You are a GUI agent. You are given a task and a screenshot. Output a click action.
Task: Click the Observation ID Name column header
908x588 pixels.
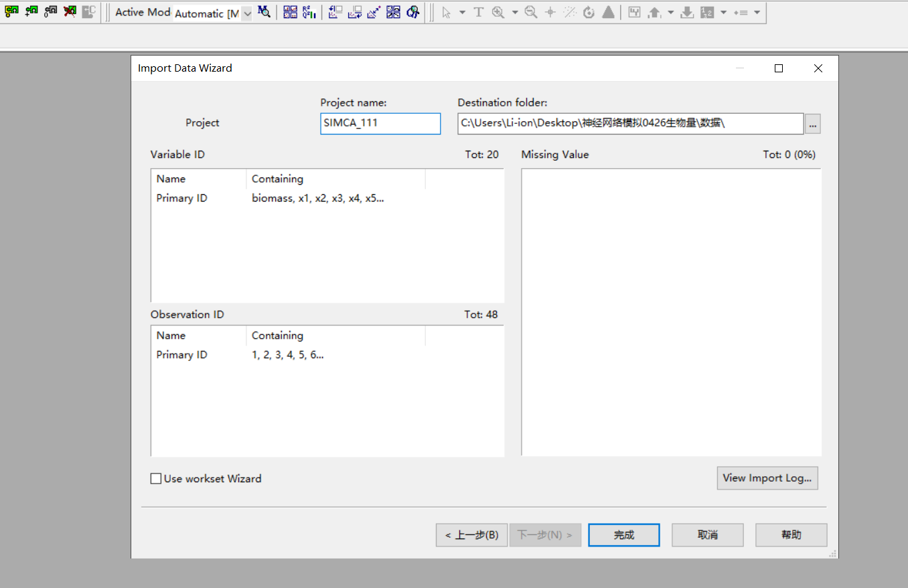click(199, 336)
